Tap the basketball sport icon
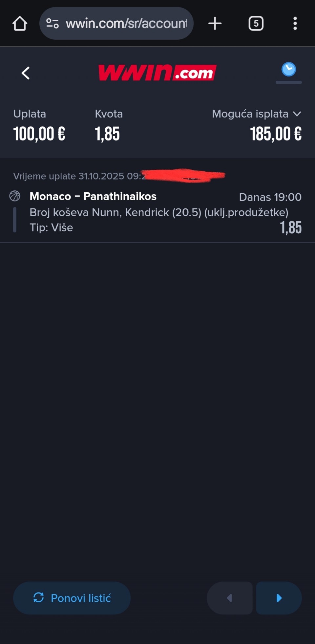The height and width of the screenshot is (644, 315). [15, 196]
